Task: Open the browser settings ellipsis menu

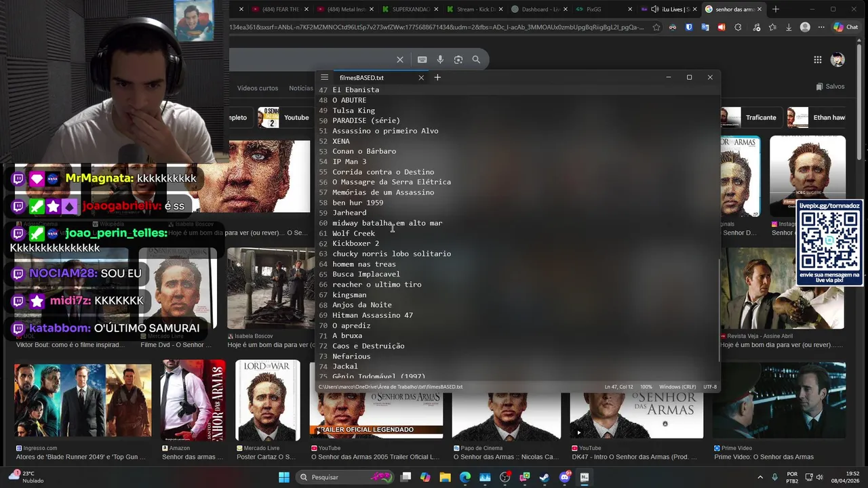Action: (x=822, y=27)
